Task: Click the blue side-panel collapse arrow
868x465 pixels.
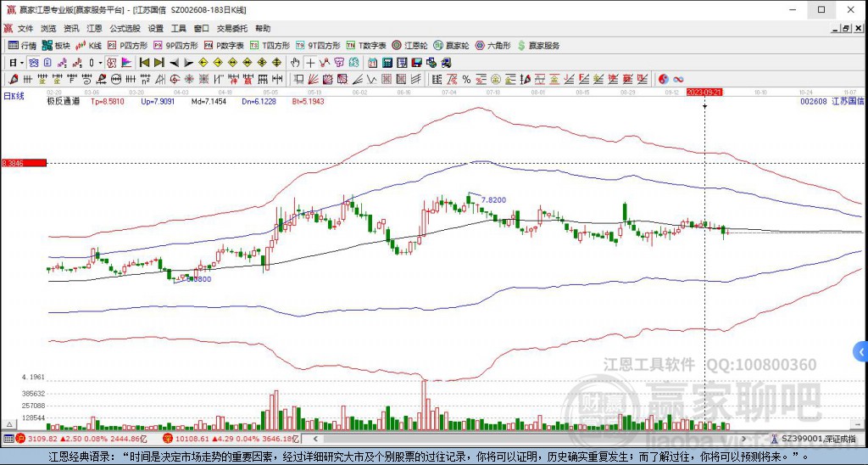Action: pyautogui.click(x=861, y=352)
